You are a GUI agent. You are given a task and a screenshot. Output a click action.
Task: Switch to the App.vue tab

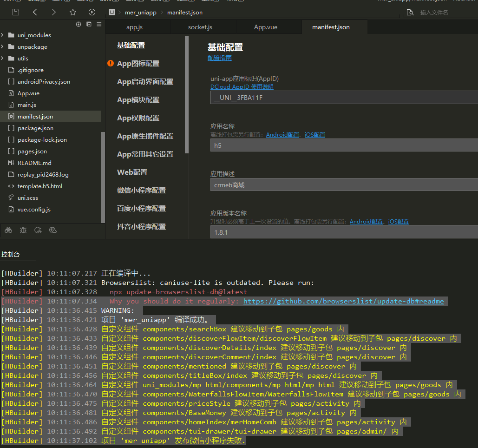(x=266, y=27)
